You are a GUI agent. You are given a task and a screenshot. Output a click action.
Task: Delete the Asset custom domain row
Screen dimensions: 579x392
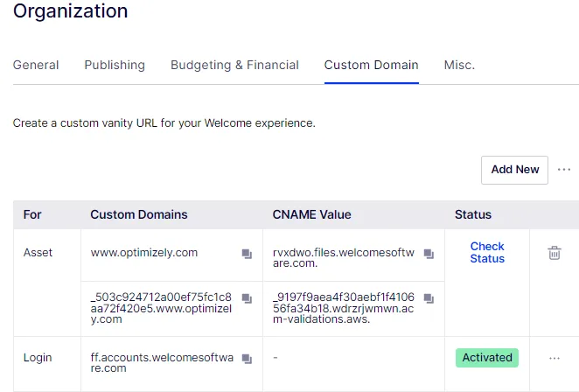[x=555, y=253]
